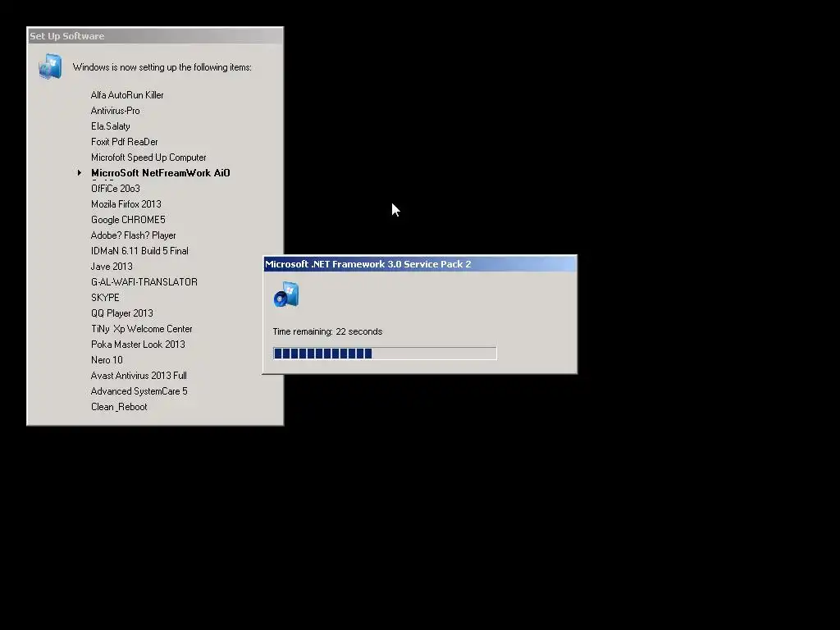Click the Microsoft .NET Framework 3.0 title bar

pos(420,263)
